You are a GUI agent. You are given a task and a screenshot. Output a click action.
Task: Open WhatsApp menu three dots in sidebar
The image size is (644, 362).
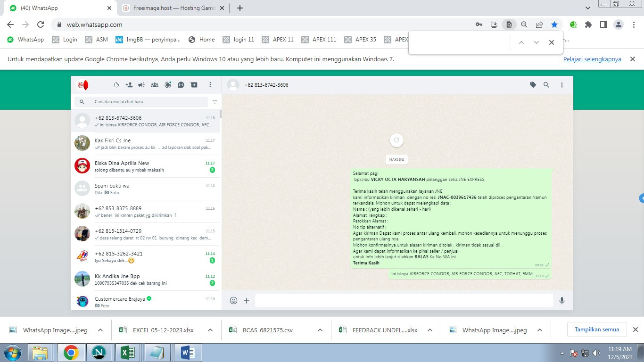(210, 85)
